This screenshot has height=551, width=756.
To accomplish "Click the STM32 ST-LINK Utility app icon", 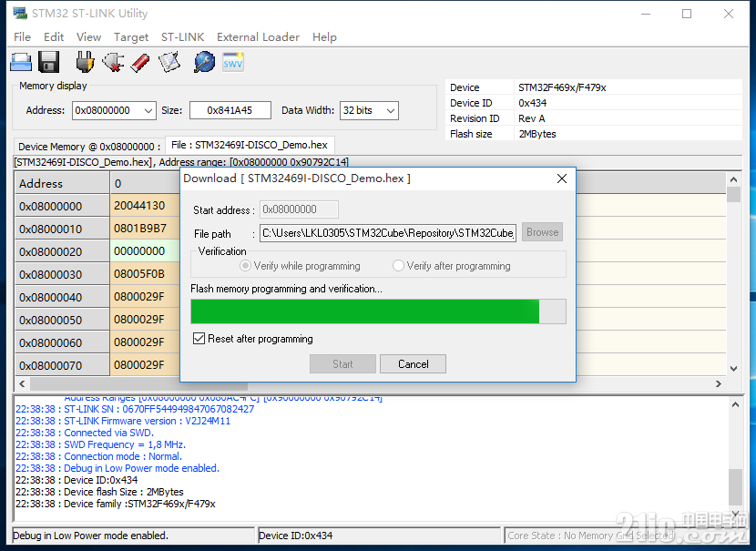I will pyautogui.click(x=20, y=13).
